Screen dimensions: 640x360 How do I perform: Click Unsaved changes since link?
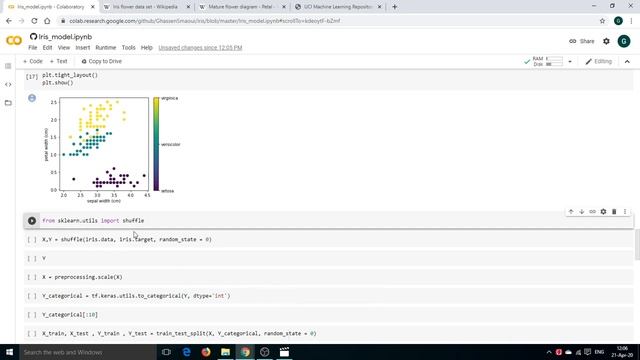pyautogui.click(x=200, y=48)
